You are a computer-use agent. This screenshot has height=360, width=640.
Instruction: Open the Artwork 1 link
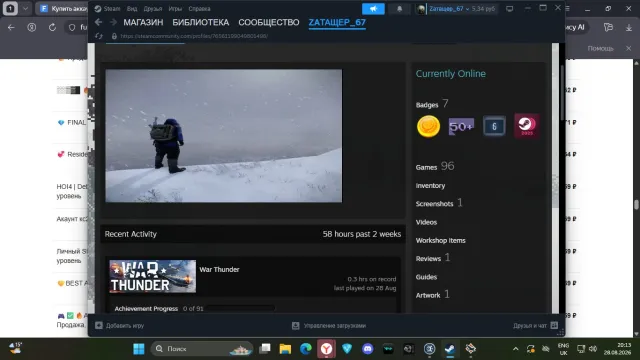click(432, 295)
